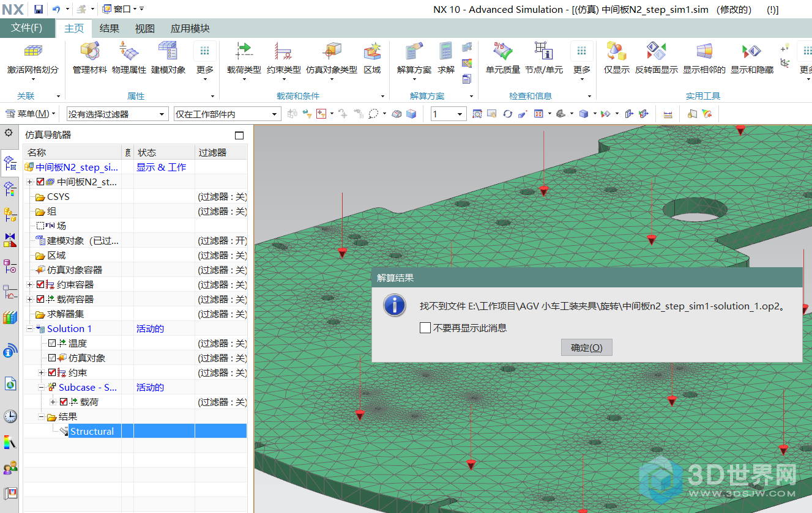Toggle the 约束 checkbox under Solution 1
Viewport: 812px width, 513px height.
tap(51, 372)
